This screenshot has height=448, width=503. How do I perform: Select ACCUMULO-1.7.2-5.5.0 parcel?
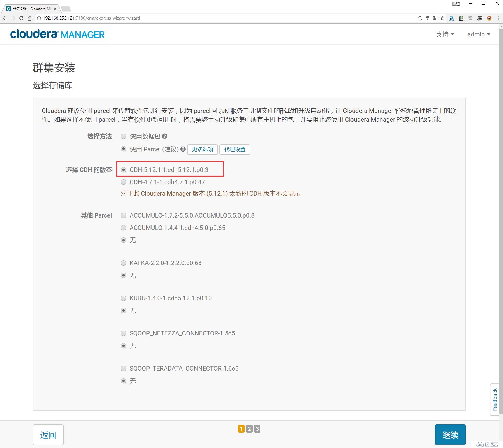[x=123, y=215]
